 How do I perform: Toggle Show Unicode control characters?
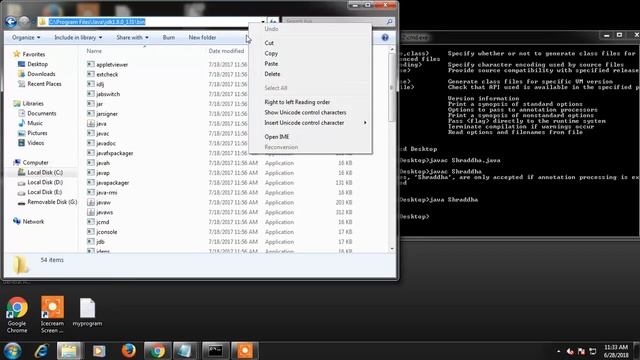pos(305,112)
